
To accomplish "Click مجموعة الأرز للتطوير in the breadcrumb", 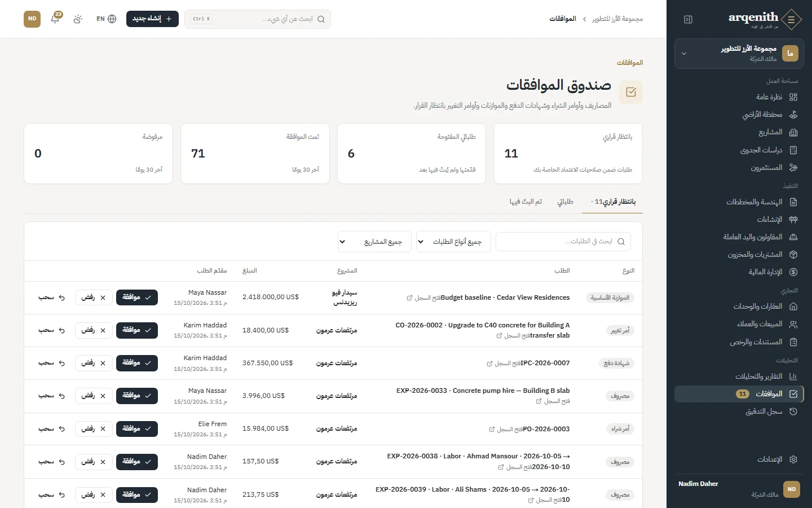I will point(617,19).
